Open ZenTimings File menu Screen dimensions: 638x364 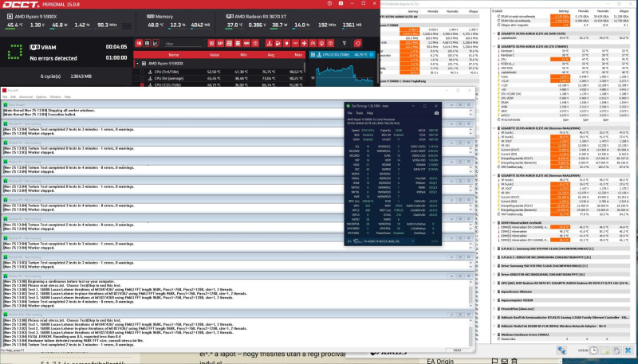pos(349,113)
